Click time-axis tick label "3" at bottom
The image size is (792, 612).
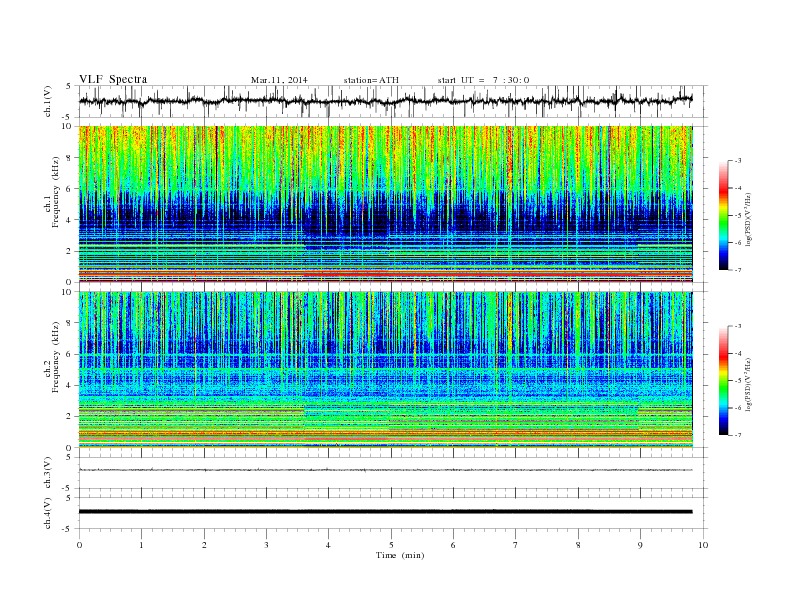coord(266,545)
